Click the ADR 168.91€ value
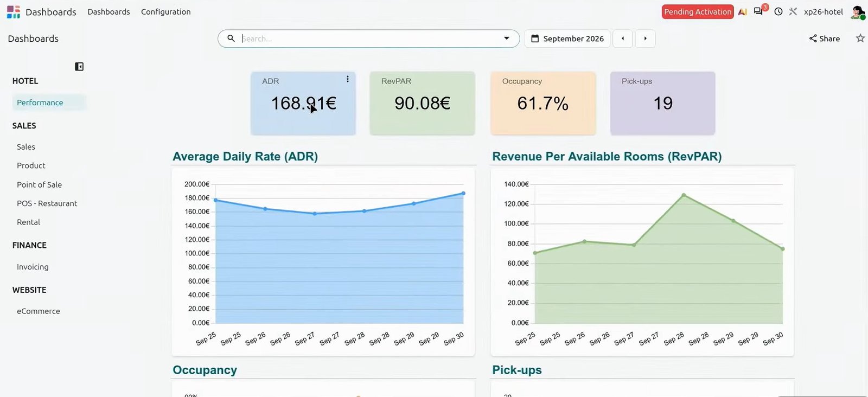This screenshot has width=868, height=397. [304, 103]
